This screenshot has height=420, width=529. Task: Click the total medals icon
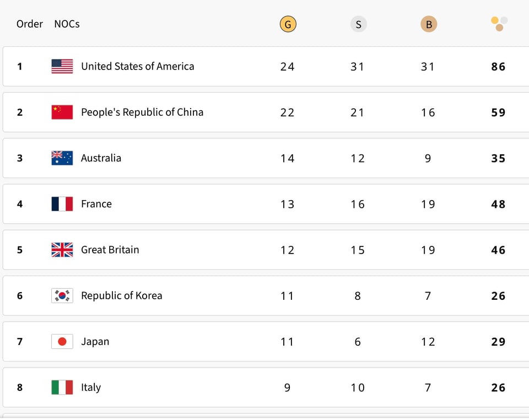click(499, 24)
